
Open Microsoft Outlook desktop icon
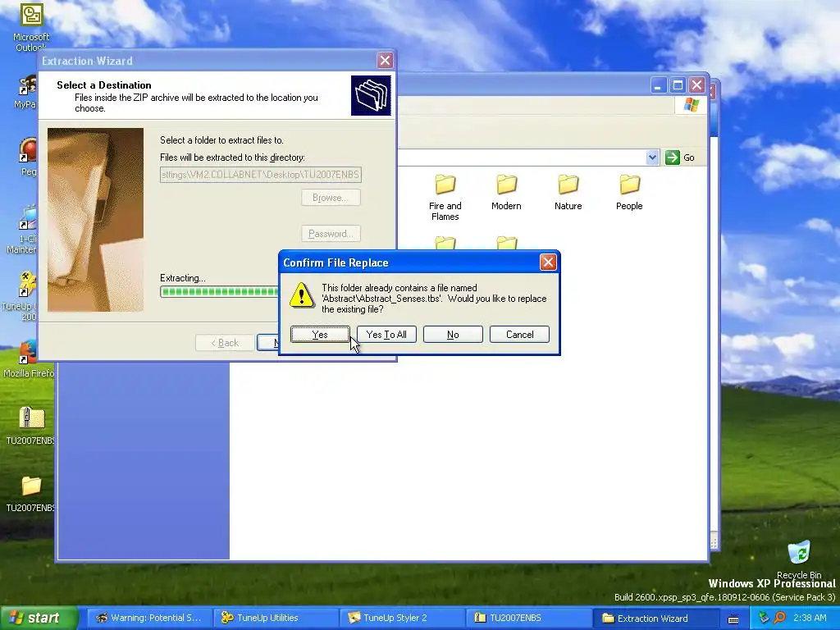[31, 28]
